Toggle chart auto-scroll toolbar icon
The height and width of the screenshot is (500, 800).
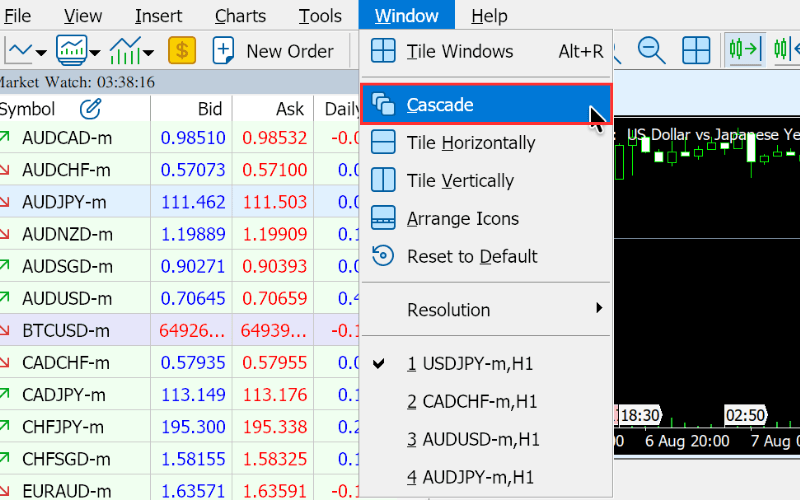[745, 49]
